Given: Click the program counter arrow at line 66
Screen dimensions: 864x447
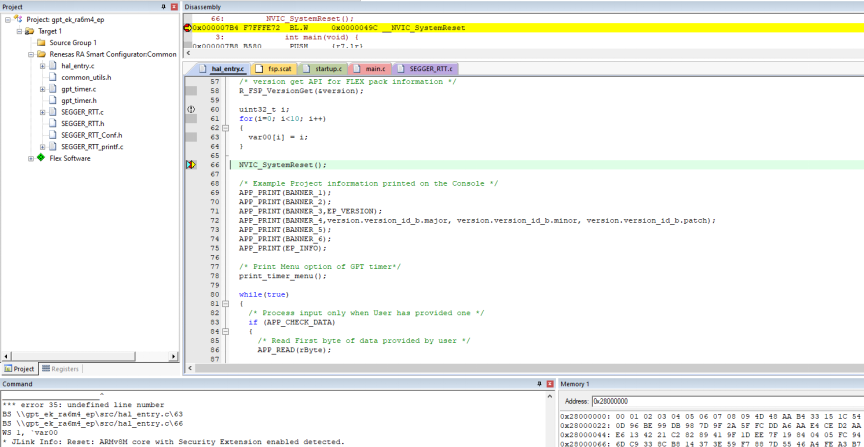Looking at the screenshot, I should click(191, 165).
